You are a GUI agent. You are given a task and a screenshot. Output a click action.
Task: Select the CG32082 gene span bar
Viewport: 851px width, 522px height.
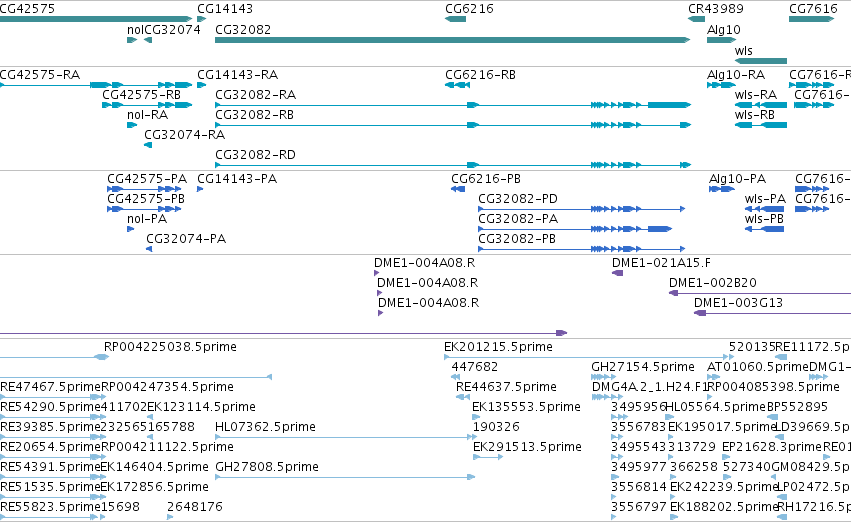[453, 40]
